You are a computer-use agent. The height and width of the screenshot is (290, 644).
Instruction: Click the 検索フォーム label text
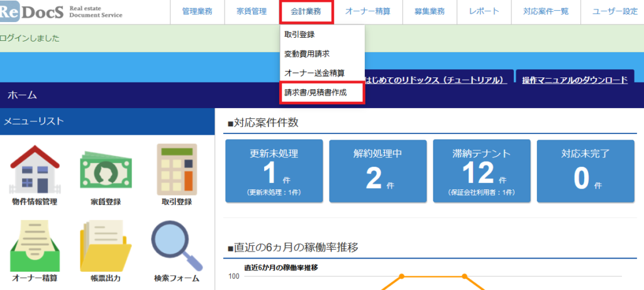click(177, 278)
